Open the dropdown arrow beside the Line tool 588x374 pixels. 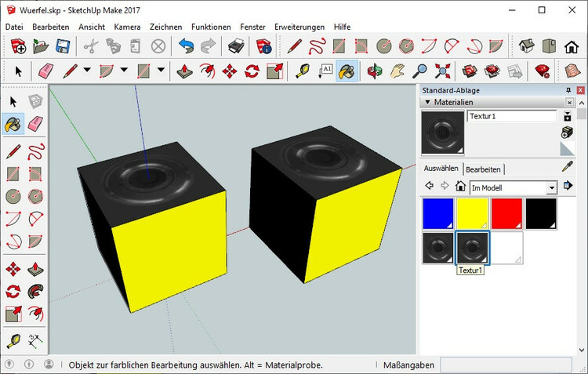click(86, 71)
